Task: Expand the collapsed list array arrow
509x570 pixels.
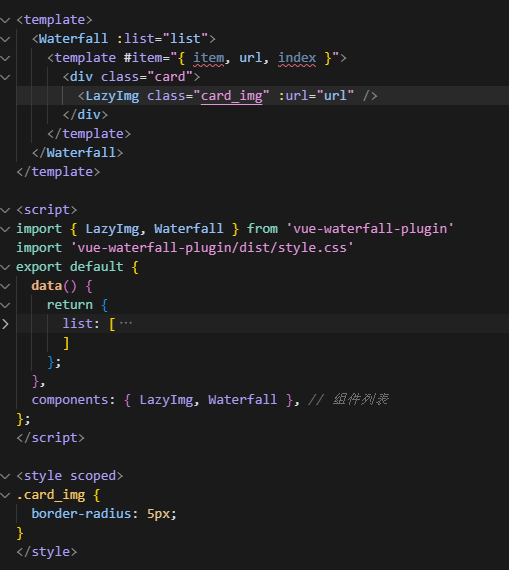Action: point(5,324)
